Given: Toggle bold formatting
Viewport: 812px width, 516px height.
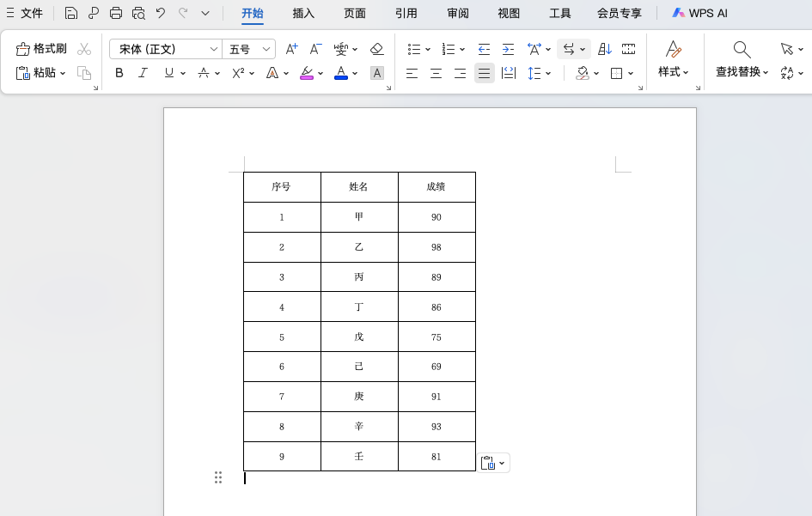Looking at the screenshot, I should (x=119, y=73).
